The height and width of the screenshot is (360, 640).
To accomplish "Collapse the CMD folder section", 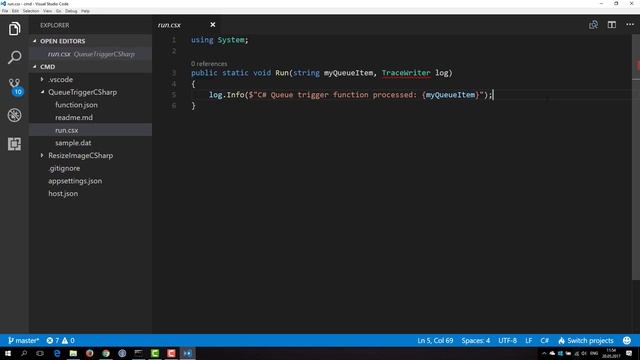I will (x=35, y=67).
